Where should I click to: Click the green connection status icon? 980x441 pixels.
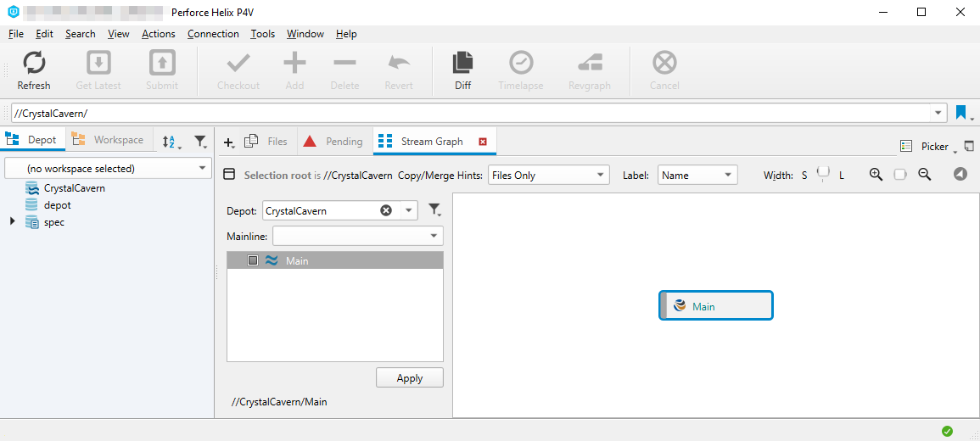click(x=948, y=430)
